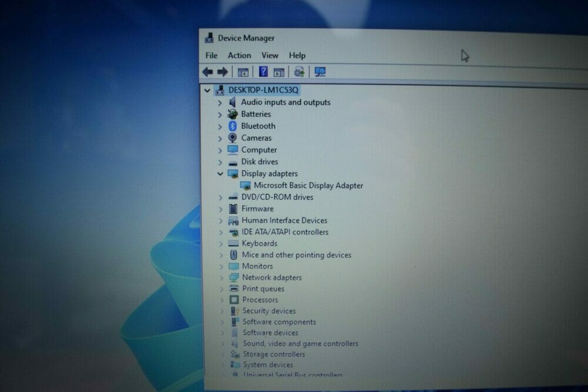
Task: Select the Security devices label
Action: click(269, 311)
